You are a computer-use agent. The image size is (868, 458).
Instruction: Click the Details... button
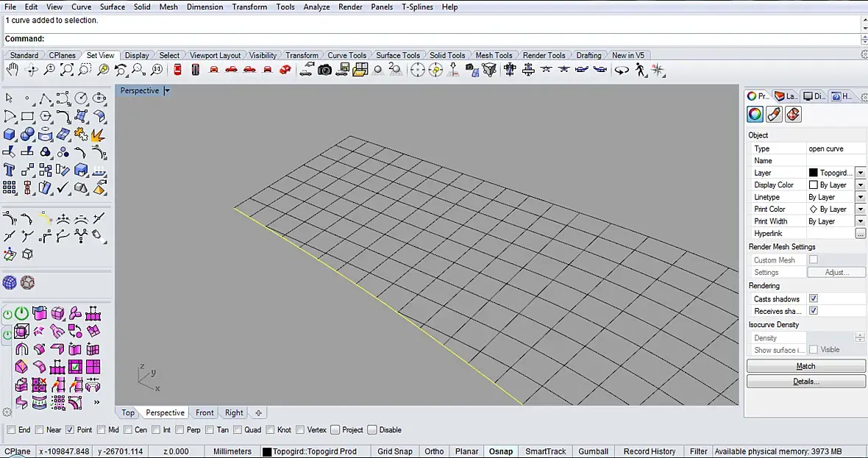coord(805,382)
